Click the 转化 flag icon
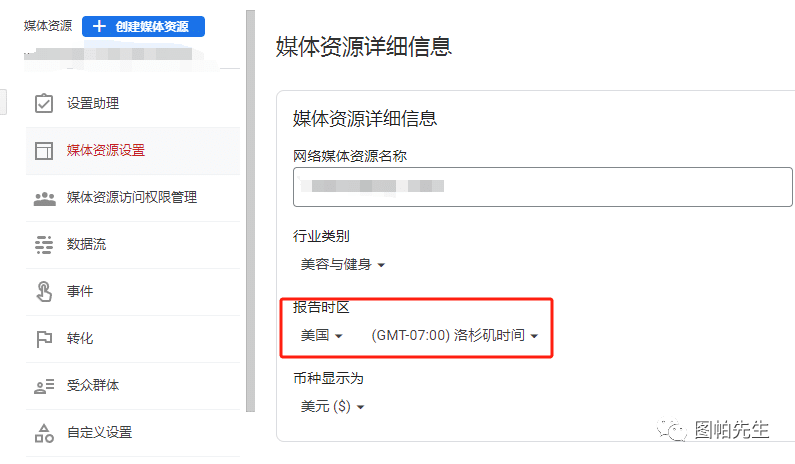 click(44, 338)
